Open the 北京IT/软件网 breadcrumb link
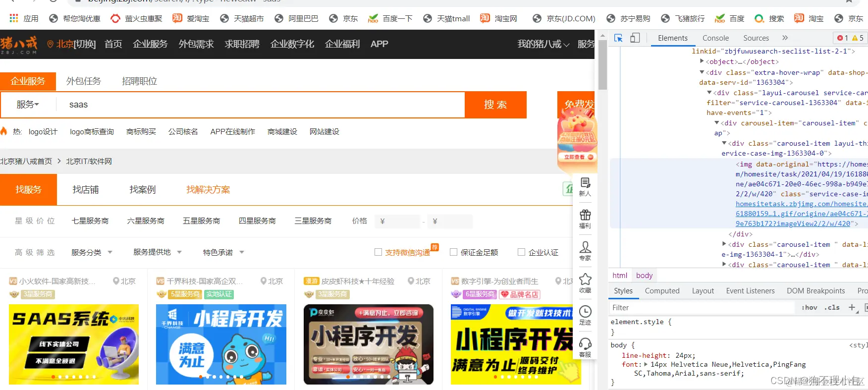 click(89, 162)
